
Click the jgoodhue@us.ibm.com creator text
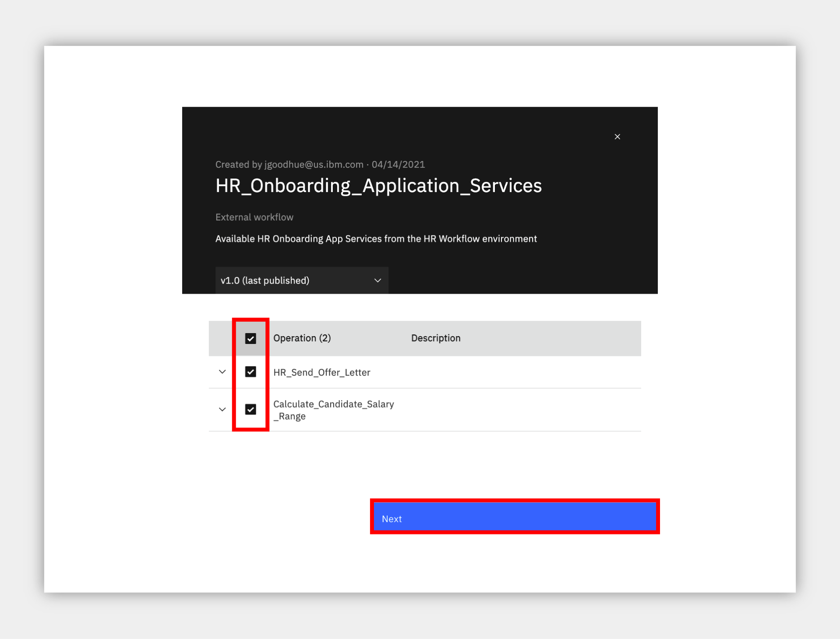pos(314,165)
